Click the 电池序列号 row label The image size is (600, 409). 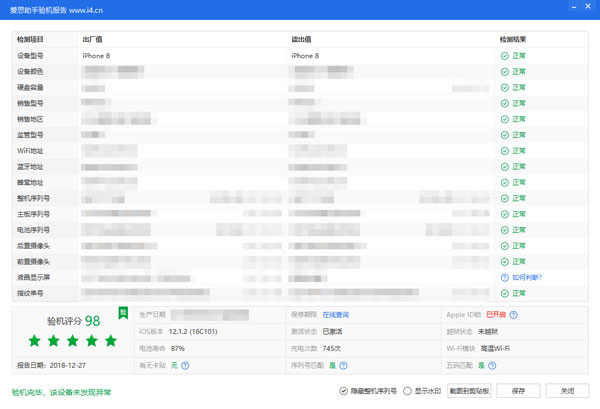[x=33, y=230]
